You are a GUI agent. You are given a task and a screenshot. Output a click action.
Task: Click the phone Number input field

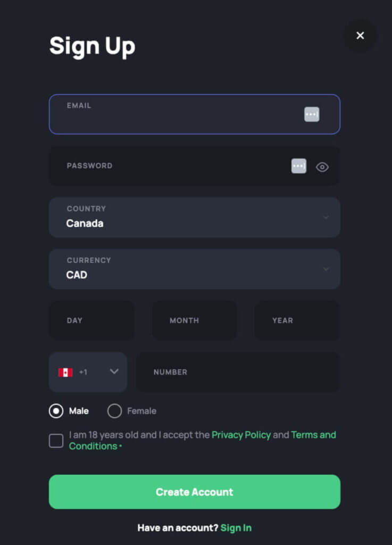(x=238, y=372)
